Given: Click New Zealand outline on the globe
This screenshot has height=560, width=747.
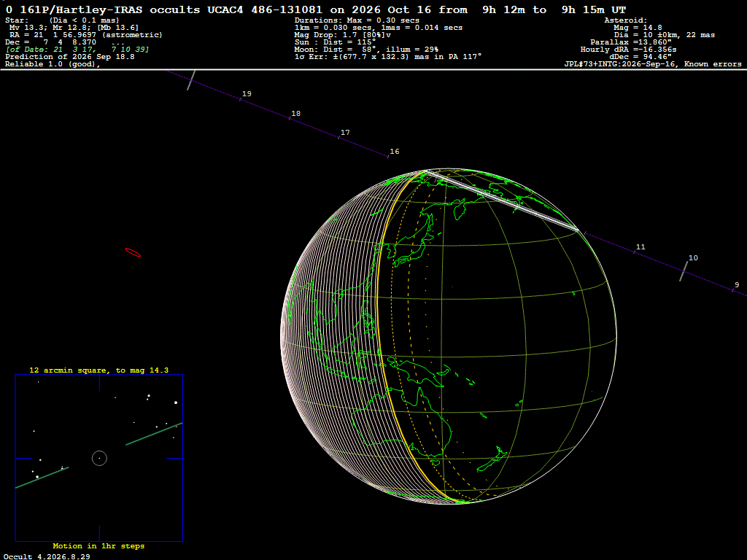Looking at the screenshot, I should coord(492,460).
